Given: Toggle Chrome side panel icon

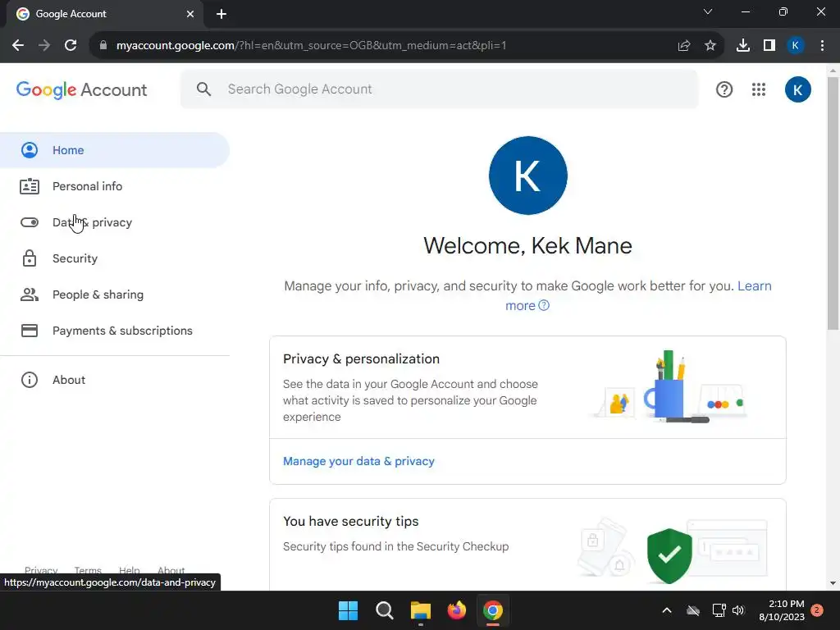Looking at the screenshot, I should (769, 46).
